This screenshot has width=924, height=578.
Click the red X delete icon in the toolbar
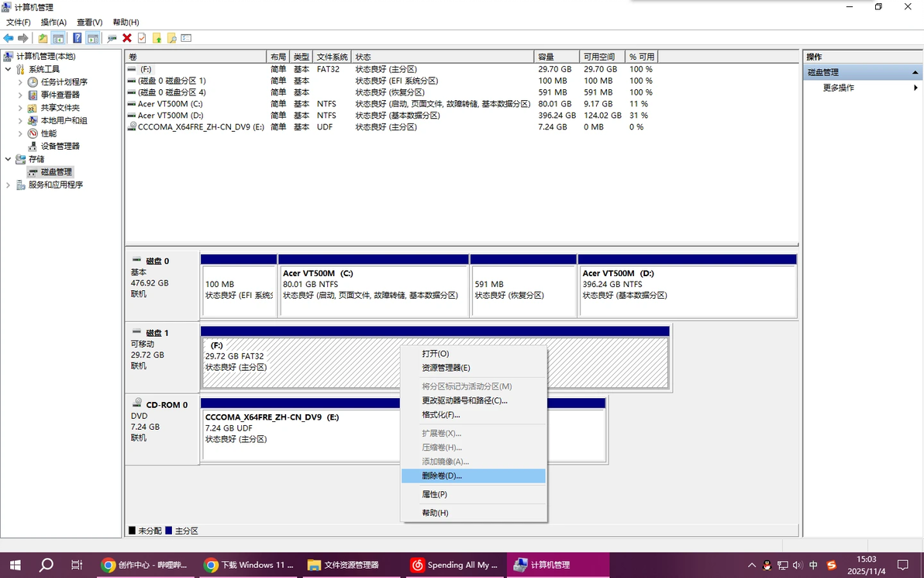click(126, 37)
